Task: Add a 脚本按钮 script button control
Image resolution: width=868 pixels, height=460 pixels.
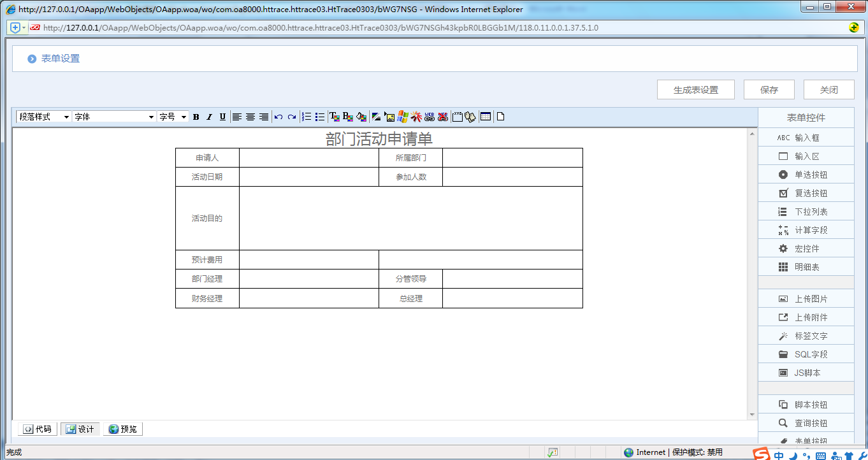Action: [806, 405]
